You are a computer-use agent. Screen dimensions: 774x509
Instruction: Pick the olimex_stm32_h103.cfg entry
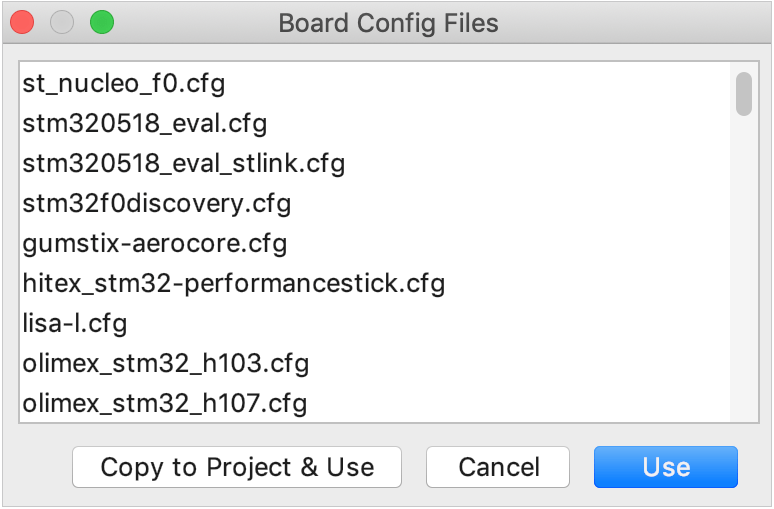166,363
